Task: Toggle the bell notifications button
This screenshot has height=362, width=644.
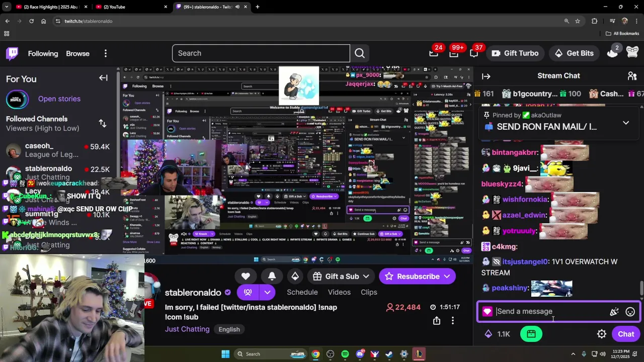Action: pos(272,276)
